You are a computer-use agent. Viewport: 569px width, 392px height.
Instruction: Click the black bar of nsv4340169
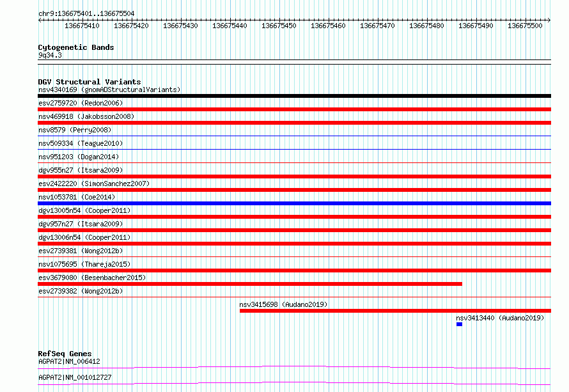click(294, 96)
